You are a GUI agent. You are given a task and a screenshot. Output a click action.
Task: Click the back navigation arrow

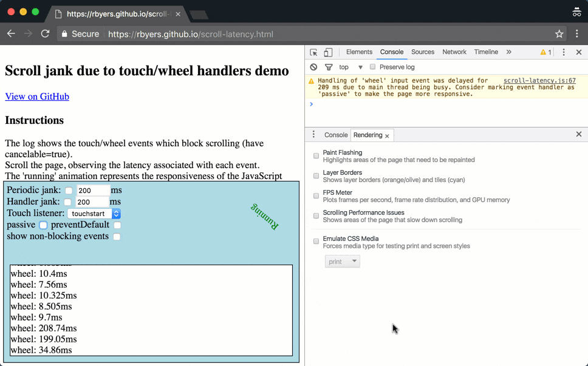tap(11, 33)
